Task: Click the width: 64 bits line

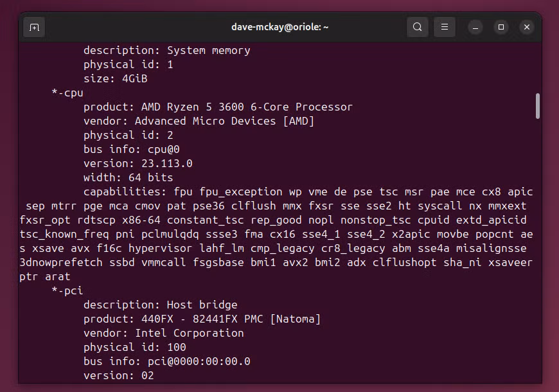Action: click(x=128, y=177)
